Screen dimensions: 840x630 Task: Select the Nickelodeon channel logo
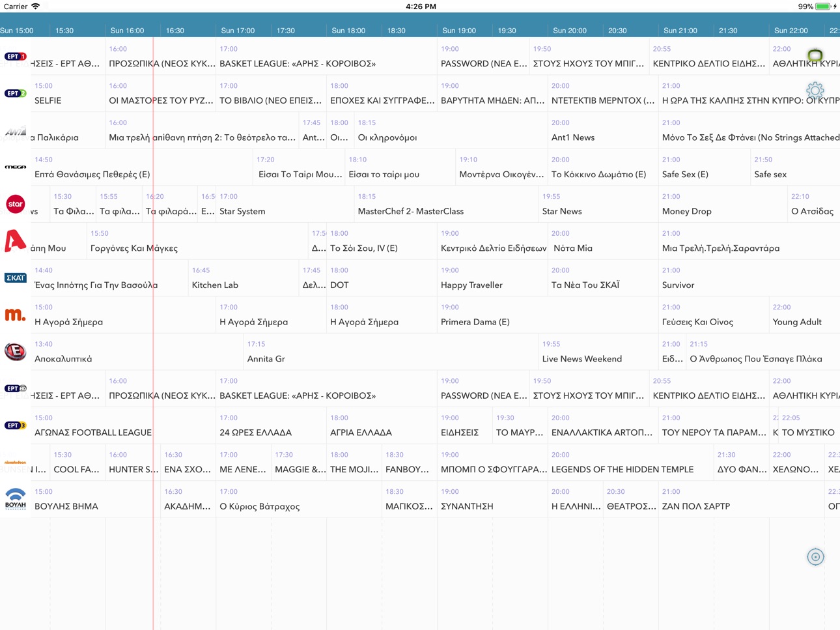[x=15, y=463]
